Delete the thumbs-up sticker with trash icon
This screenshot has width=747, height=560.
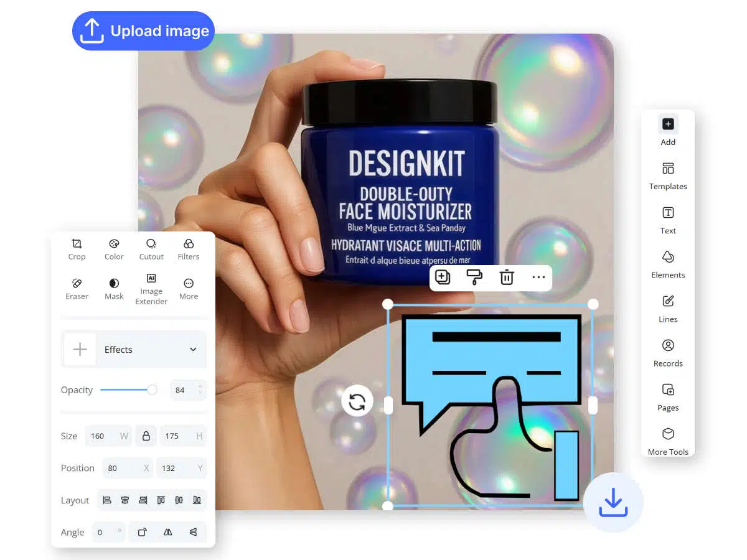(507, 278)
